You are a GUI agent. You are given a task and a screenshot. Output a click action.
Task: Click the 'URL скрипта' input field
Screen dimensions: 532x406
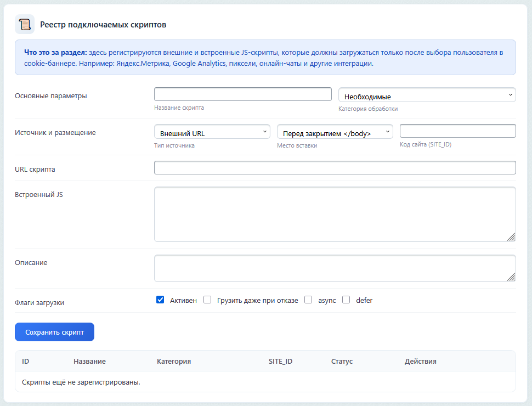click(x=335, y=167)
